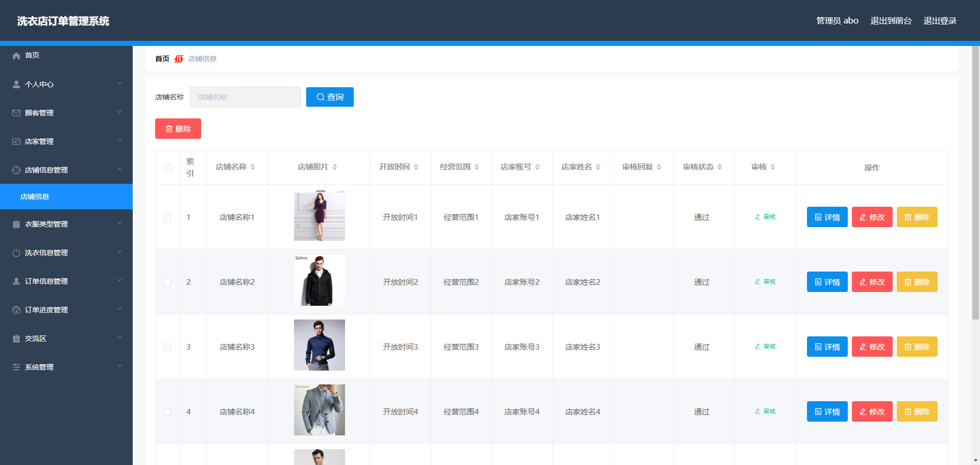The width and height of the screenshot is (980, 465).
Task: Sort by 开放时间 column arrows
Action: 416,167
